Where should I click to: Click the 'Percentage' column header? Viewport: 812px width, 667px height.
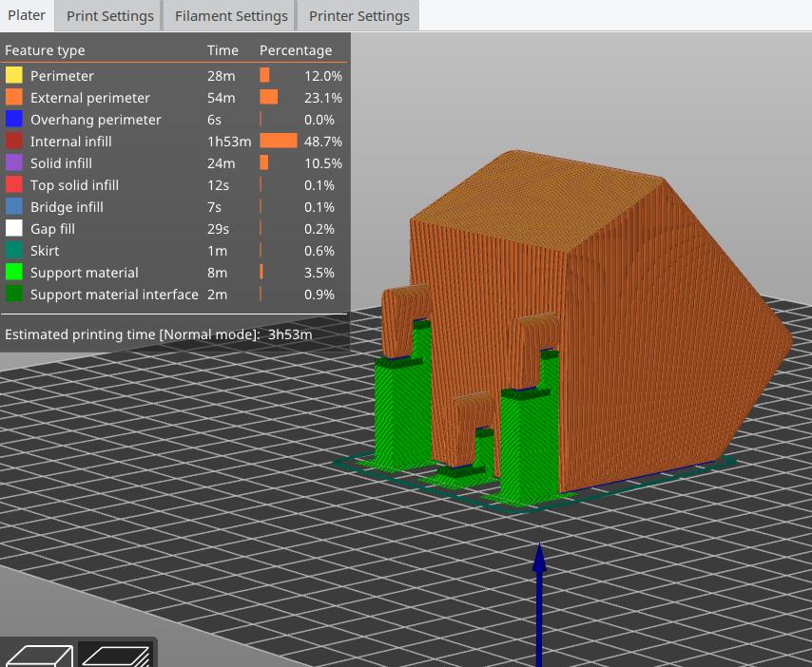tap(296, 50)
